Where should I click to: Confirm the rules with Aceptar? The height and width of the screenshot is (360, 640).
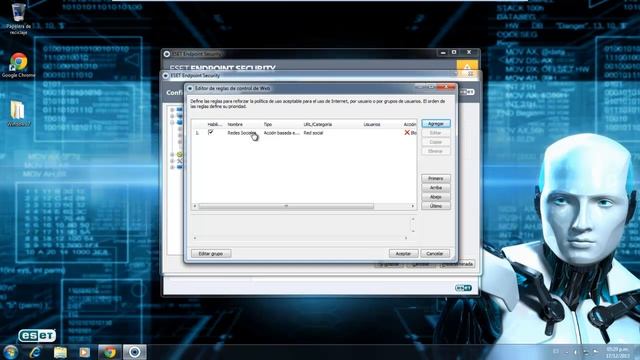pos(403,253)
